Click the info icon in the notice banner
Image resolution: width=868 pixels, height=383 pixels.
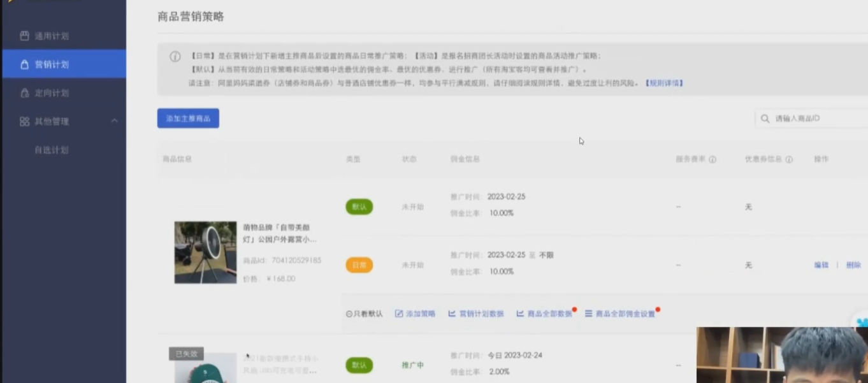(x=175, y=57)
